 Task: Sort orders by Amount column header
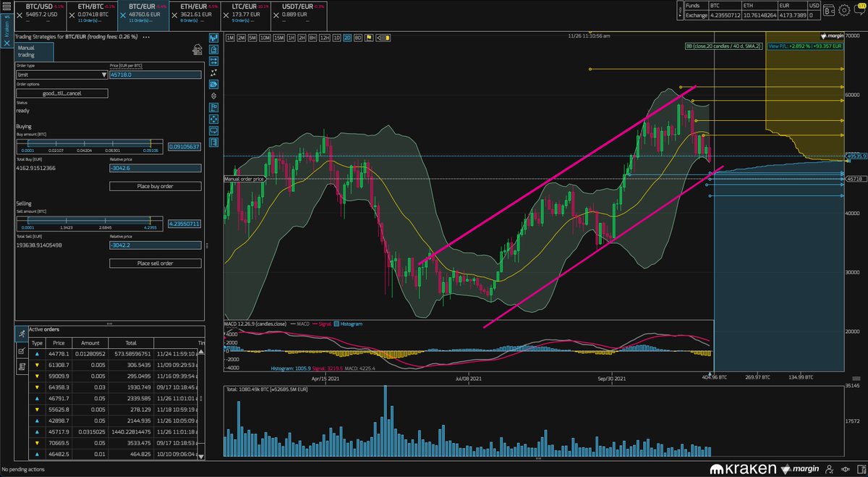point(89,343)
